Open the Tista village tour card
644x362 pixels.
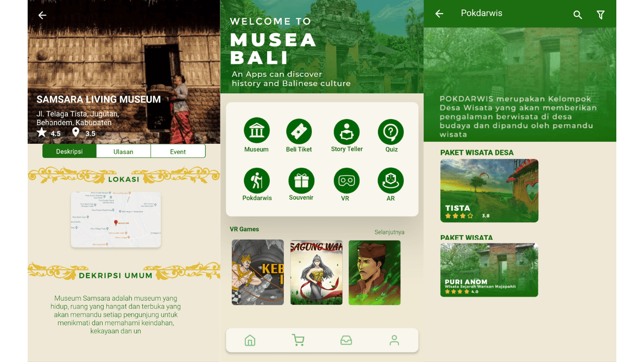[489, 191]
